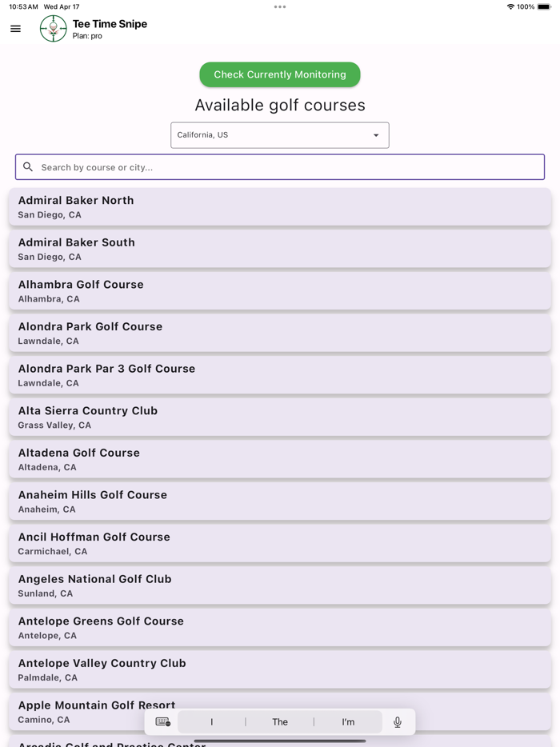Open Angeles National Golf Club listing

click(x=279, y=585)
